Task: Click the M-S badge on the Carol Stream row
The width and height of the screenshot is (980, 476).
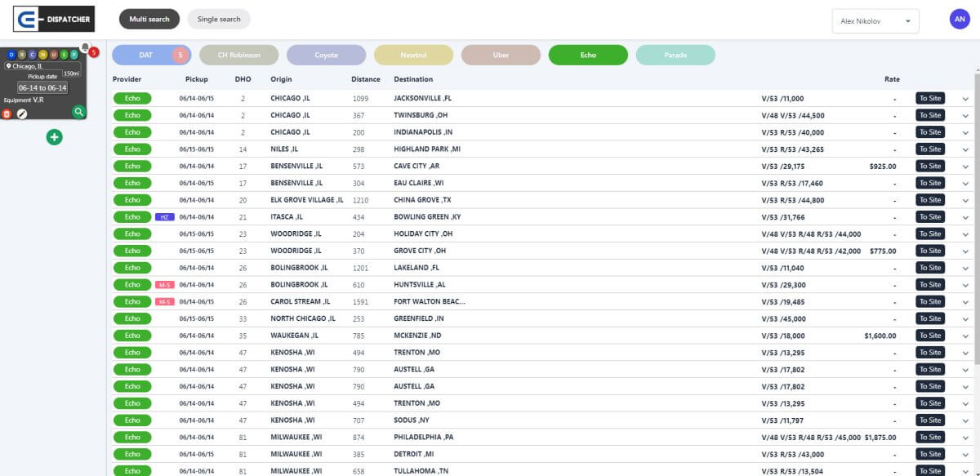Action: (x=164, y=302)
